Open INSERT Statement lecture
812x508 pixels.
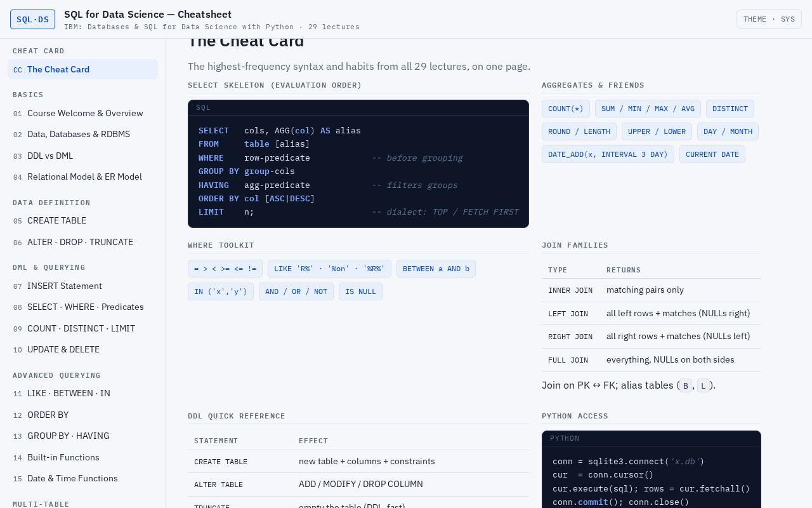(82, 286)
